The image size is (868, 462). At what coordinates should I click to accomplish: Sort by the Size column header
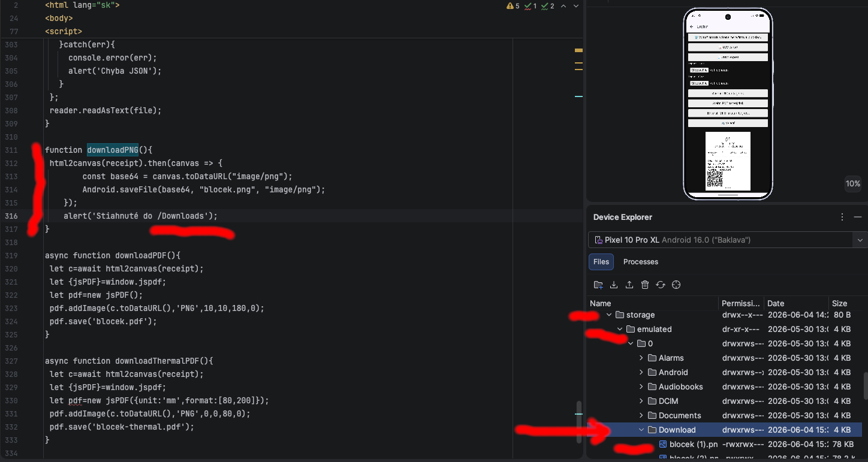pyautogui.click(x=846, y=303)
